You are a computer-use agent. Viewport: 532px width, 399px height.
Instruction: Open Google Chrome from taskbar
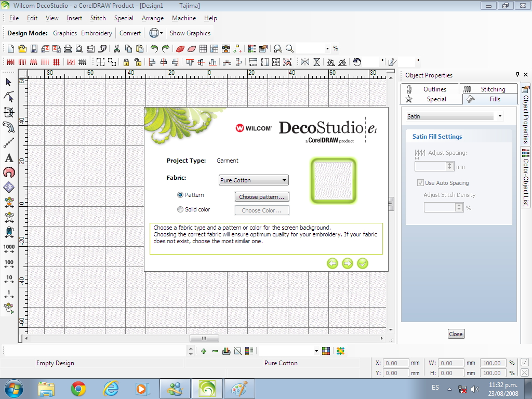click(x=78, y=389)
